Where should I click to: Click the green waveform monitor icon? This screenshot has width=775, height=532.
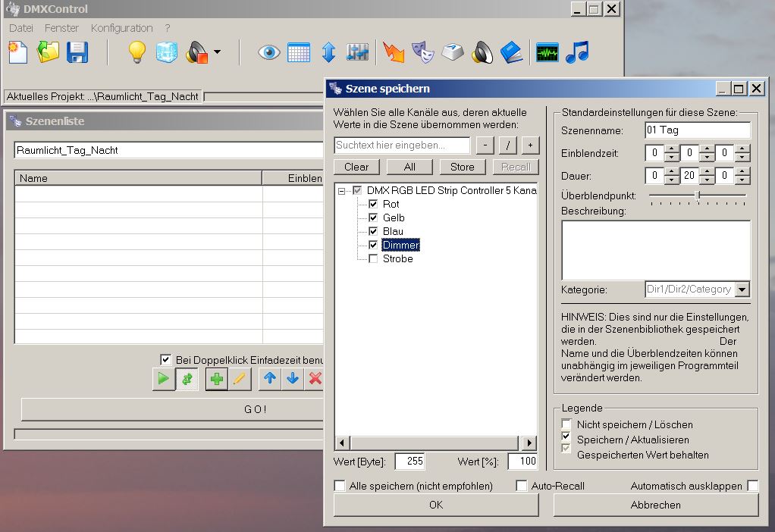[x=547, y=52]
